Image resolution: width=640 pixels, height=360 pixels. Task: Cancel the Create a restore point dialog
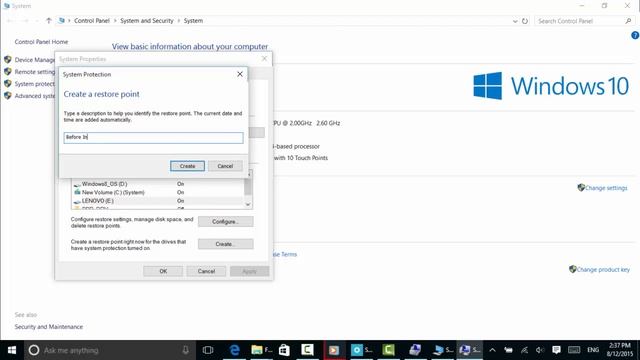(x=225, y=166)
